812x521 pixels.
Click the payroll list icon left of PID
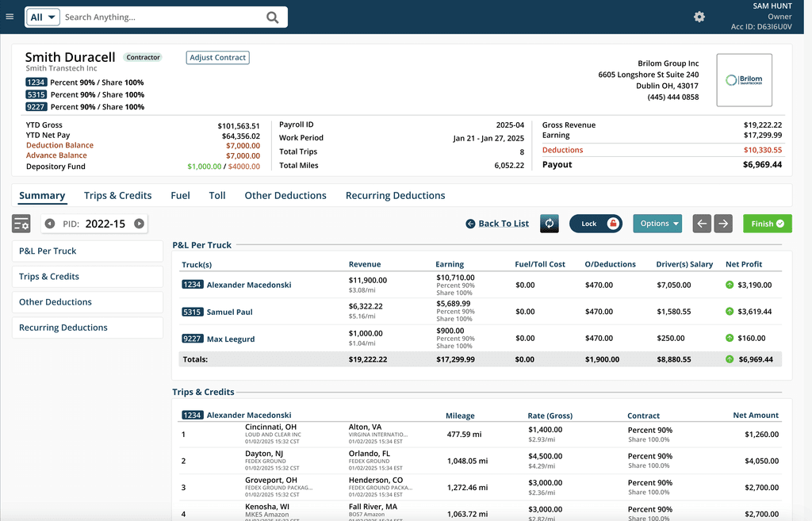coord(21,224)
